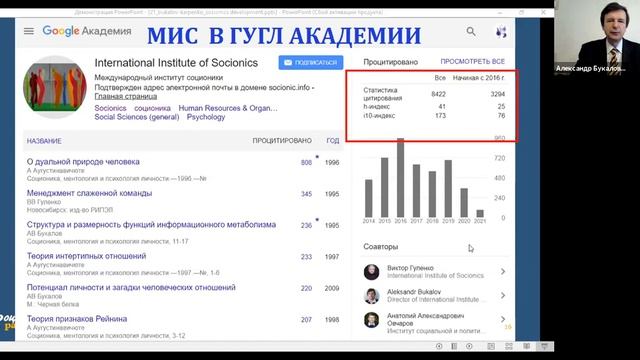Sort articles by the НАЗВАНИЕ column header

click(x=44, y=141)
